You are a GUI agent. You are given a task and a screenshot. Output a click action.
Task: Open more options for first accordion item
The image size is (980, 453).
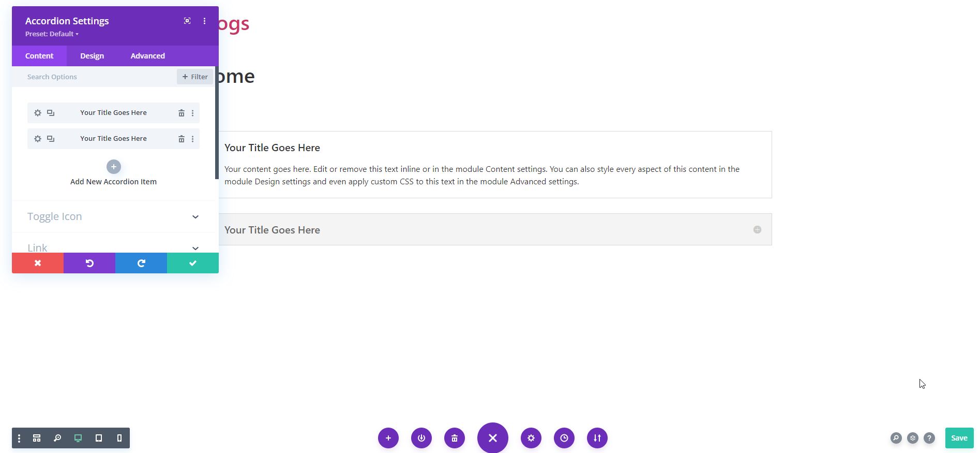(x=192, y=113)
